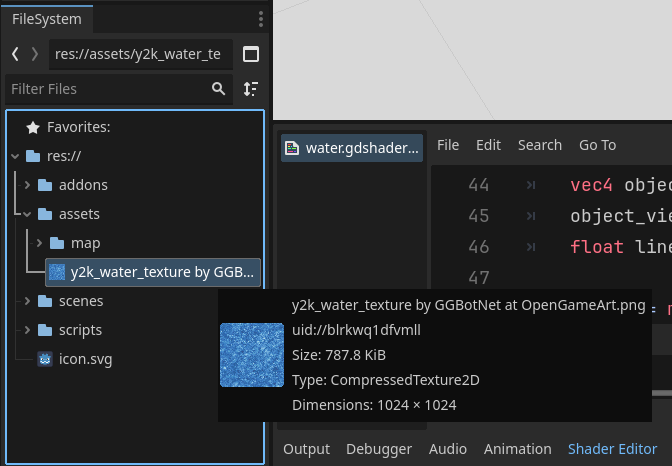Open the shader editor Search menu
This screenshot has width=672, height=466.
(539, 145)
